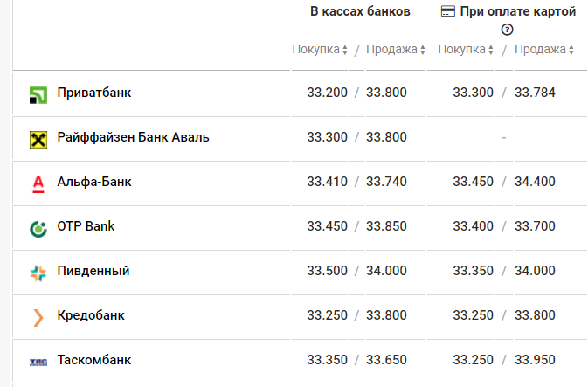The image size is (588, 387).
Task: Open the Приватбанк bank link
Action: coord(94,93)
